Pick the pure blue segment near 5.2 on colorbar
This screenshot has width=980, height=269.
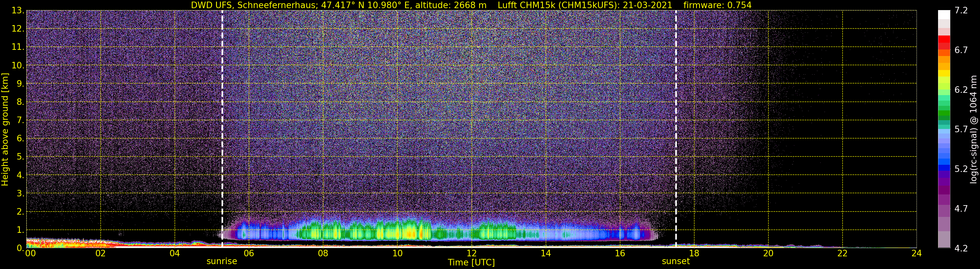tap(944, 167)
